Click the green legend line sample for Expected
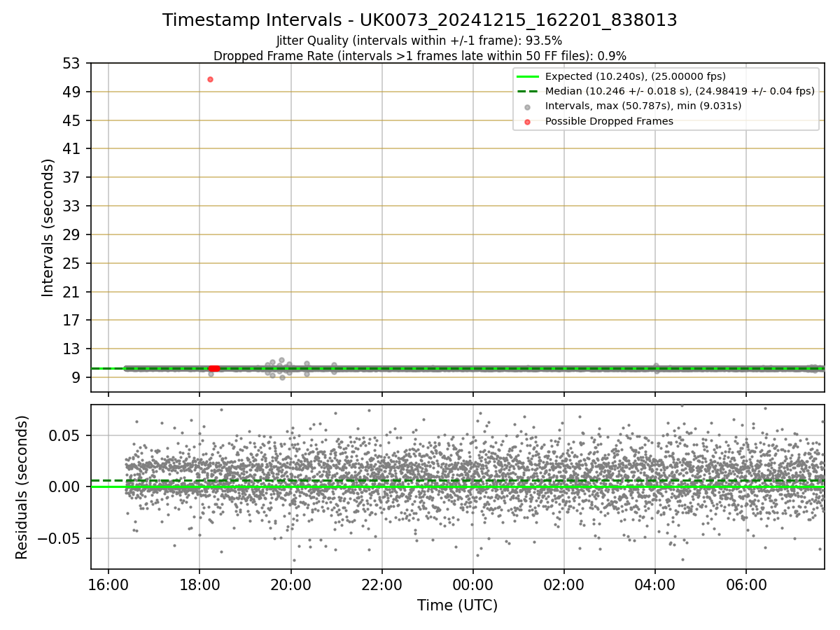This screenshot has width=840, height=630. pyautogui.click(x=528, y=76)
